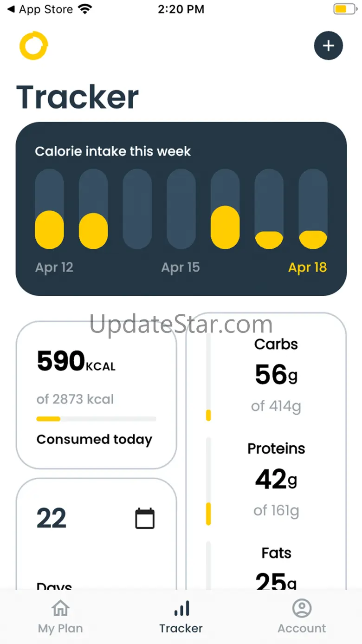The image size is (362, 644).
Task: Switch to the My Plan tab
Action: (x=60, y=617)
